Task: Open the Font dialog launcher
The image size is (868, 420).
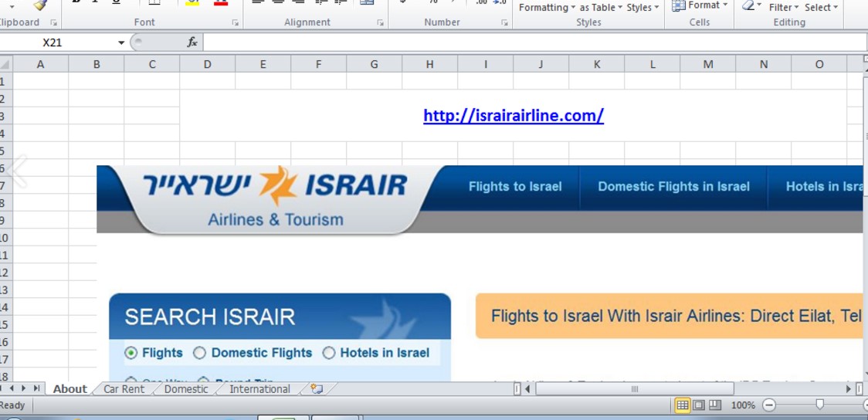Action: coord(236,22)
